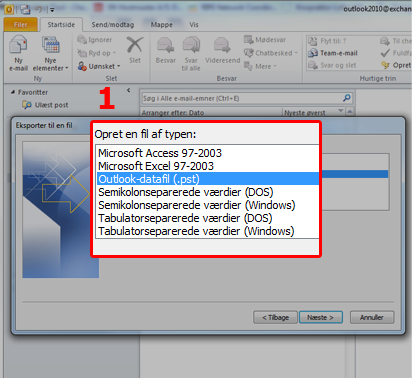This screenshot has height=378, width=412.
Task: Click the Svar til alle icon
Action: pos(191,45)
